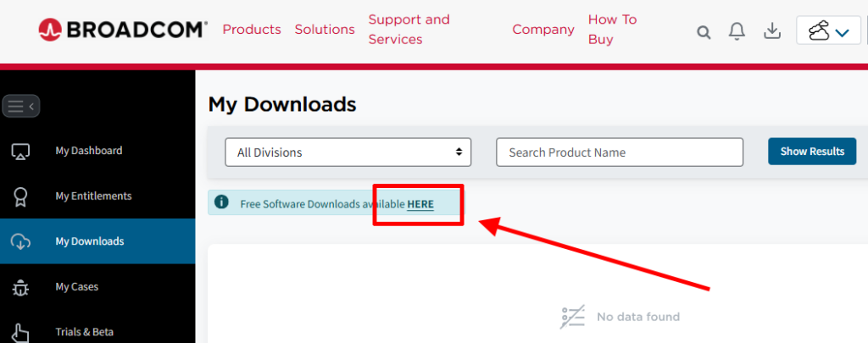
Task: Click the Trials & Beta hand icon
Action: tap(20, 333)
